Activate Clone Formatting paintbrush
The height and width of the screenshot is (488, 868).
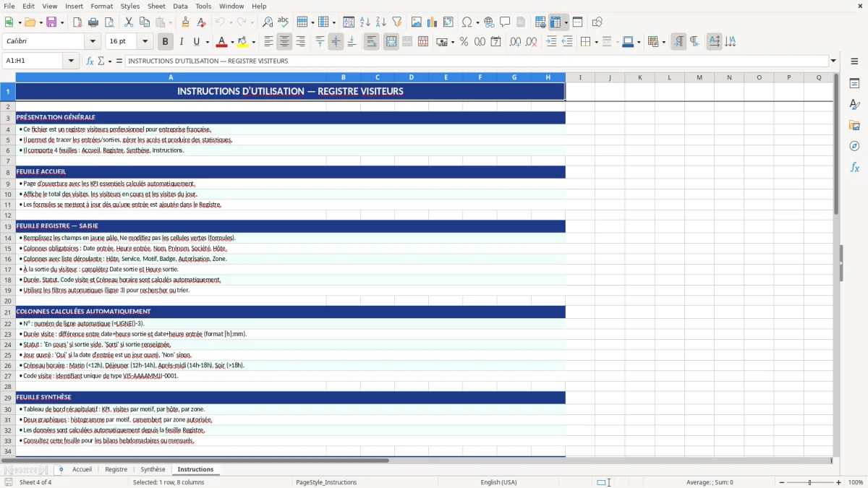click(x=185, y=22)
